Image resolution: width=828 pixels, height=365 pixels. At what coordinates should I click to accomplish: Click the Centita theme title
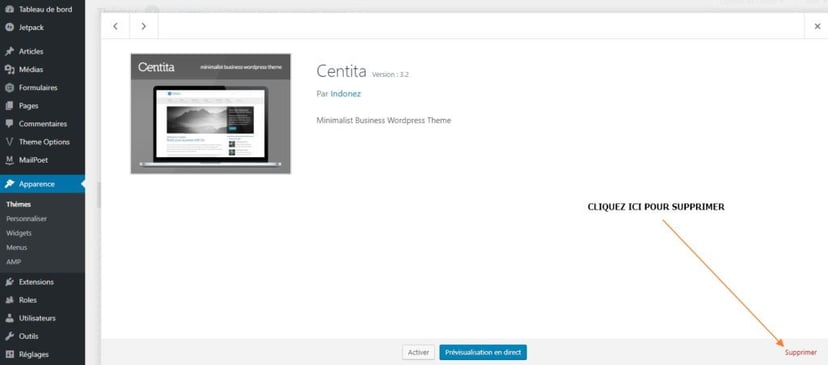(x=341, y=71)
